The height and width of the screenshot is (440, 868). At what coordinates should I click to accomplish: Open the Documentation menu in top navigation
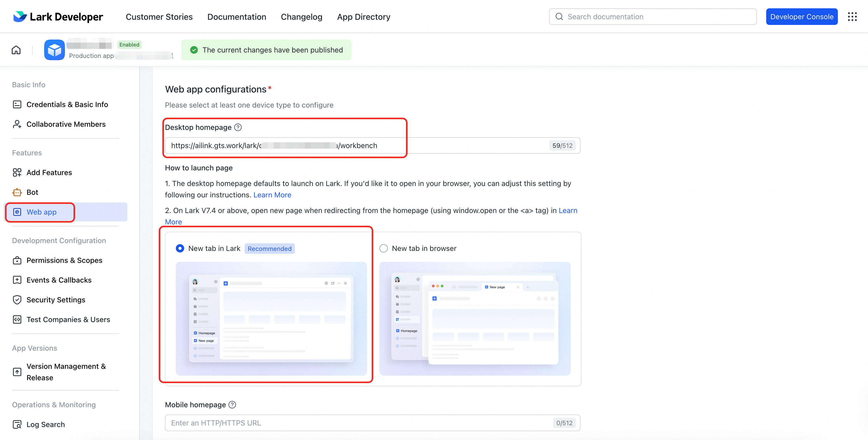coord(237,17)
